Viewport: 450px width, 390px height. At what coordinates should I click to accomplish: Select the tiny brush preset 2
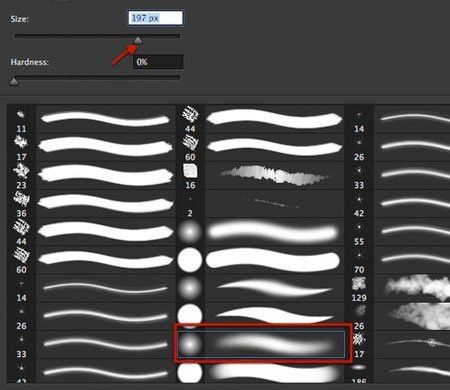260,203
